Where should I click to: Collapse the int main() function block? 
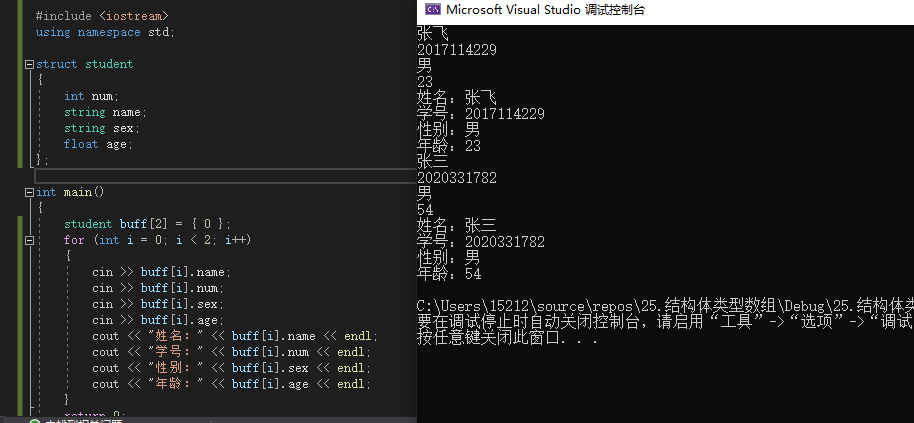29,192
